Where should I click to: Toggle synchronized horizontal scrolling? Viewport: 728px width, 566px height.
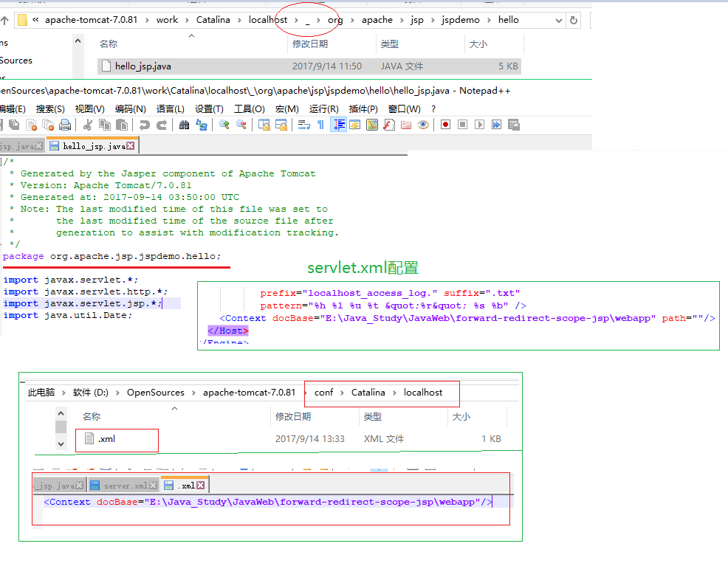click(281, 125)
